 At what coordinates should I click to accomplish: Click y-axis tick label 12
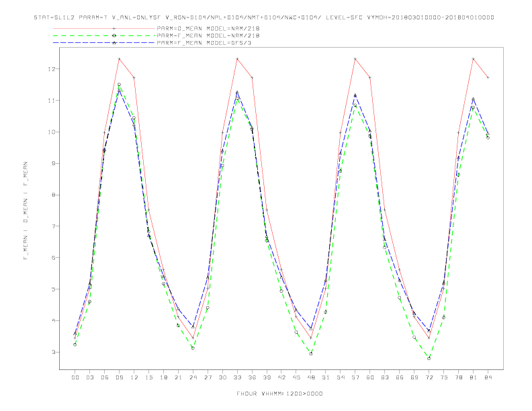pos(51,69)
